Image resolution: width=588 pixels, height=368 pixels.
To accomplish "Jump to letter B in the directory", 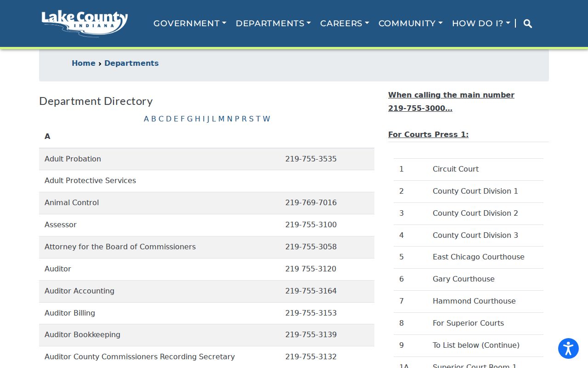I will 154,119.
